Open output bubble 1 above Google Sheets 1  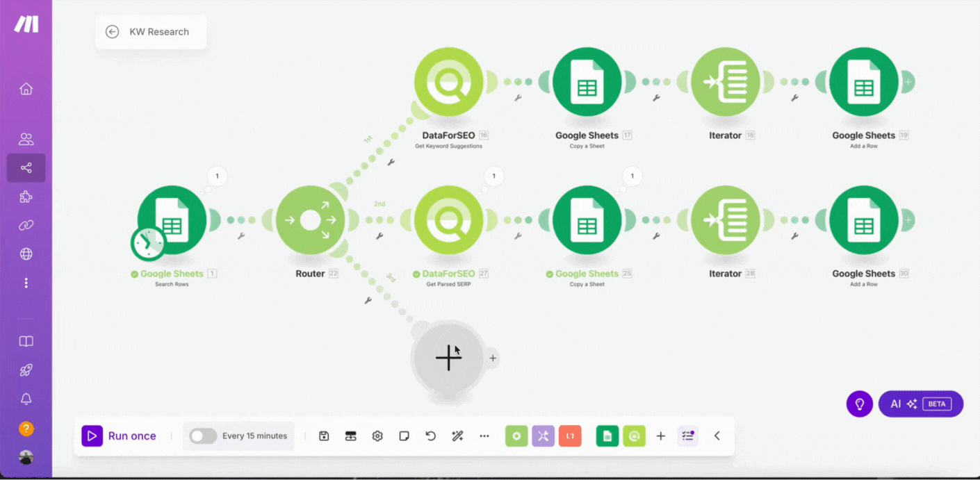pos(217,176)
